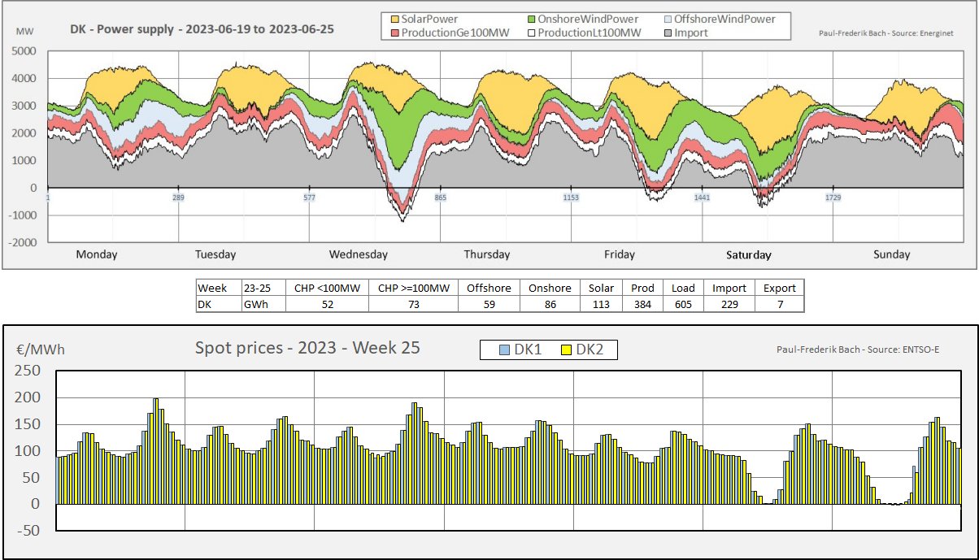The height and width of the screenshot is (560, 979).
Task: Select the DK2 yellow legend swatch
Action: [x=566, y=350]
